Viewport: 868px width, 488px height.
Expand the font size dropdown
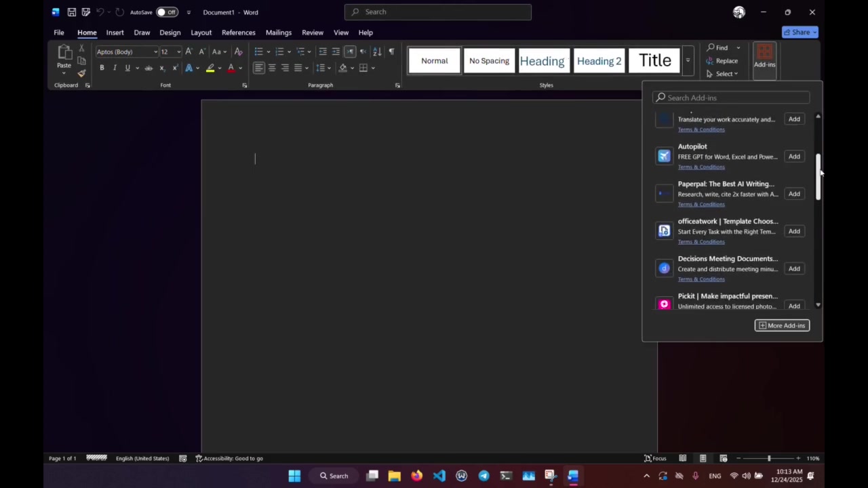click(x=178, y=52)
